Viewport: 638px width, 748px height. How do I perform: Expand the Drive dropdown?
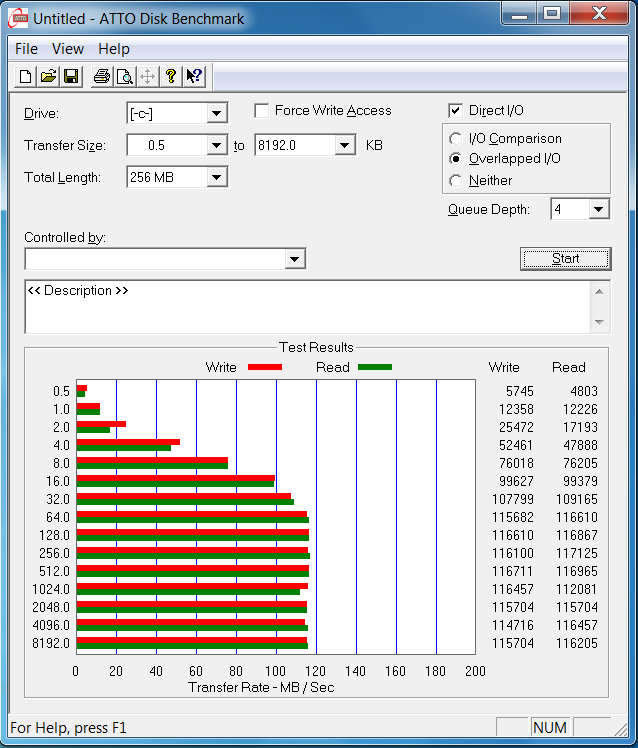coord(217,114)
